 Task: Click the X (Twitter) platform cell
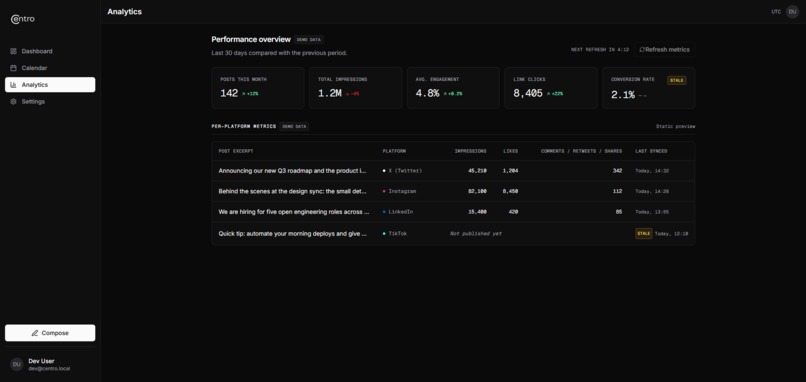tap(402, 171)
